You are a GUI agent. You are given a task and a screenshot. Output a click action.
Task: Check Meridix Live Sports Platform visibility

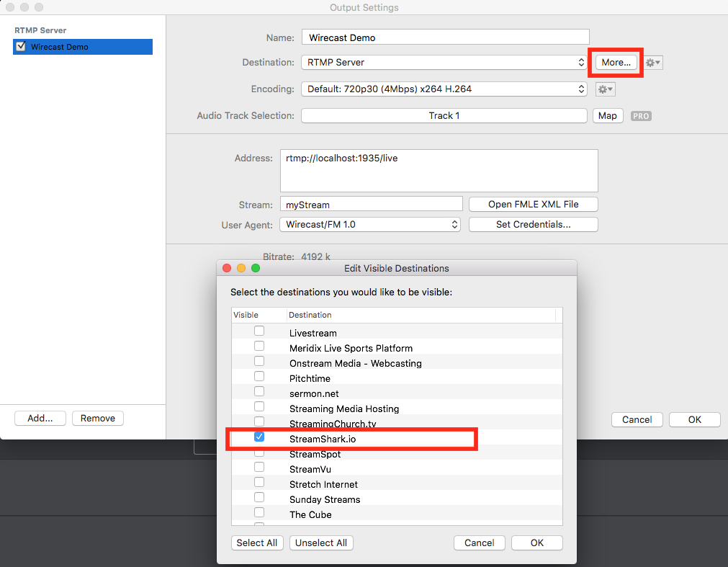259,346
